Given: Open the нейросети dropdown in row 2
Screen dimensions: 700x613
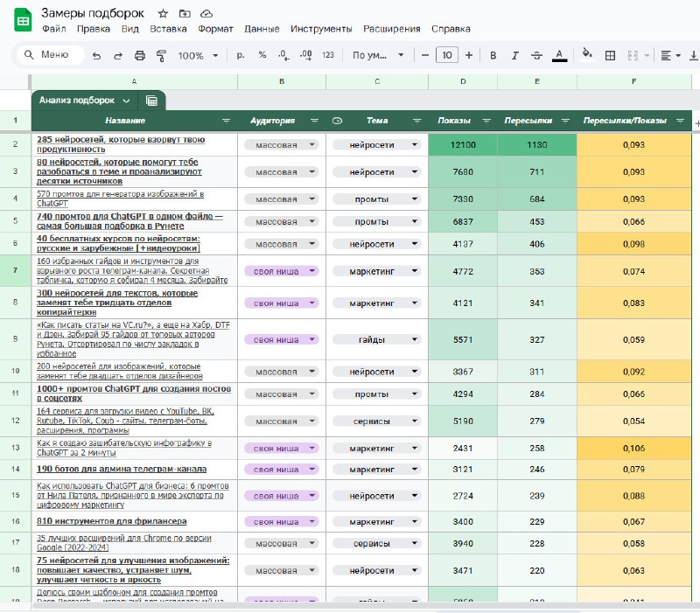Looking at the screenshot, I should (x=377, y=145).
